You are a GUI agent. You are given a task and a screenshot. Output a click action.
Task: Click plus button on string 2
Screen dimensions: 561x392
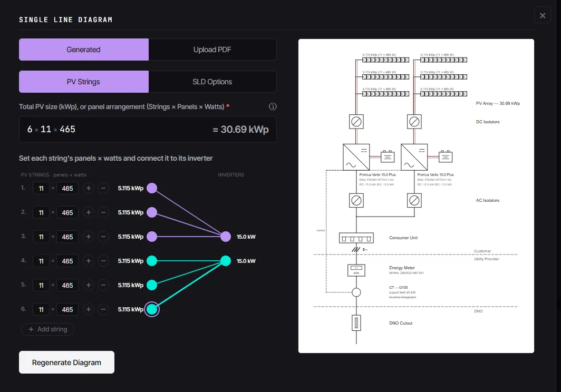[89, 212]
